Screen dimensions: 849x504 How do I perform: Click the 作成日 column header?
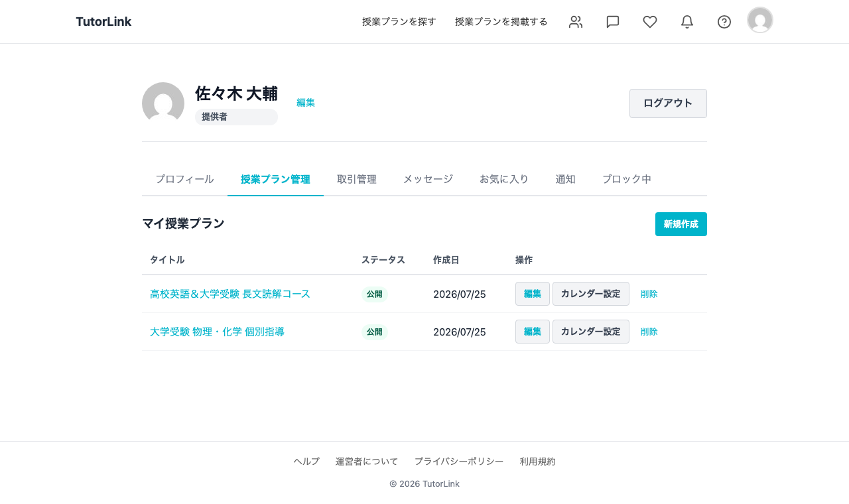pyautogui.click(x=446, y=260)
